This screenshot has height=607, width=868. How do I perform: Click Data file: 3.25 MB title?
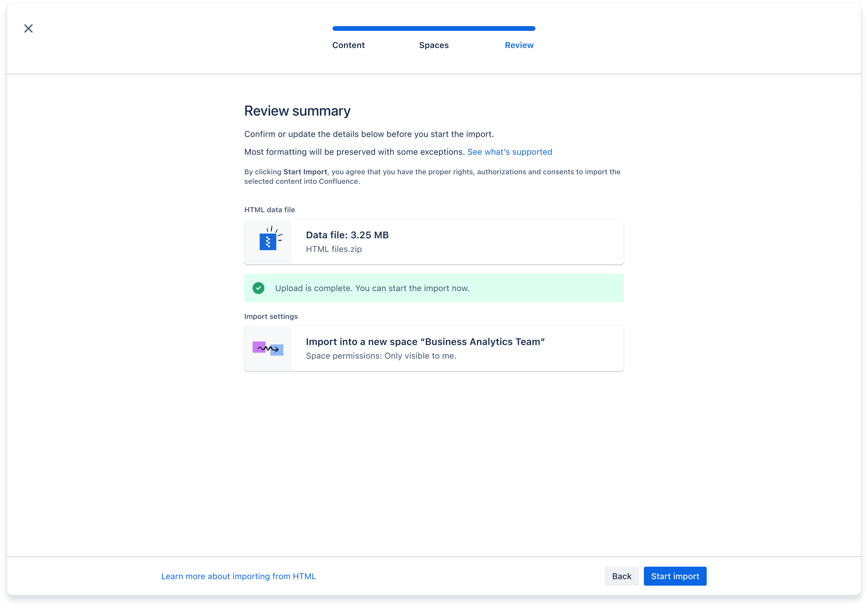pos(347,235)
